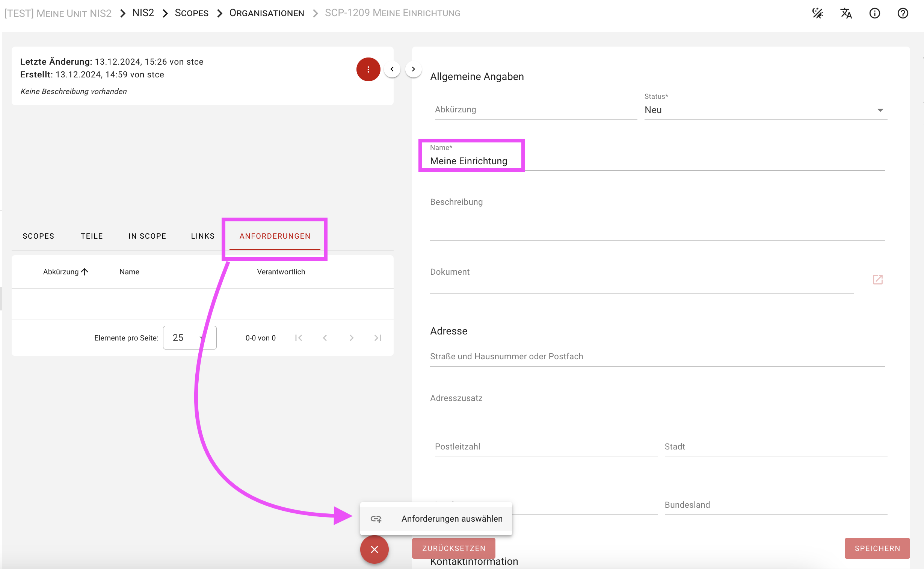Open the red three-dot actions menu
924x569 pixels.
[368, 69]
